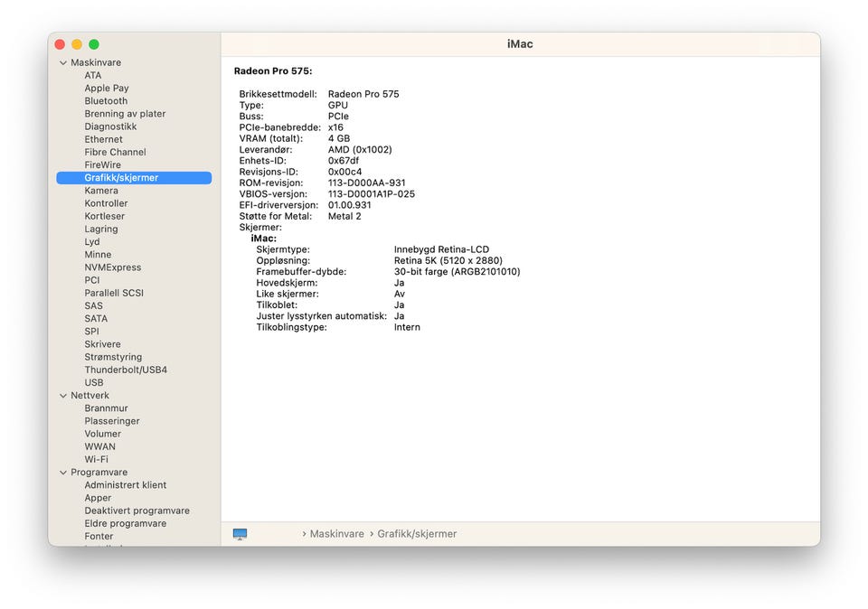Select Skrivere printers entry

pos(102,344)
